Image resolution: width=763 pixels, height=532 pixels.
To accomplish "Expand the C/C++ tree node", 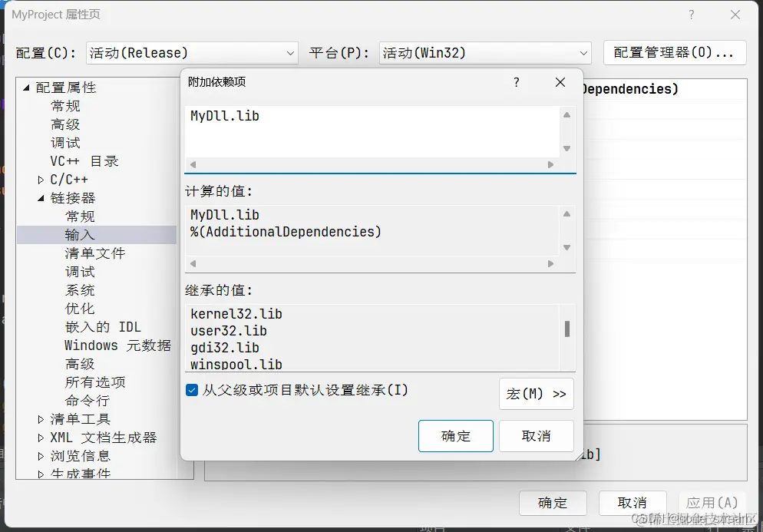I will point(41,180).
